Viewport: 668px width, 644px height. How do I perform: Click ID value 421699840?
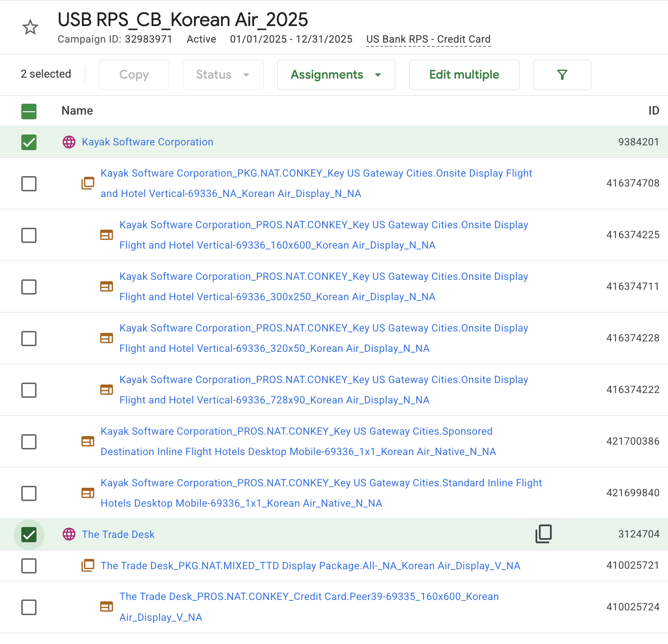(633, 493)
